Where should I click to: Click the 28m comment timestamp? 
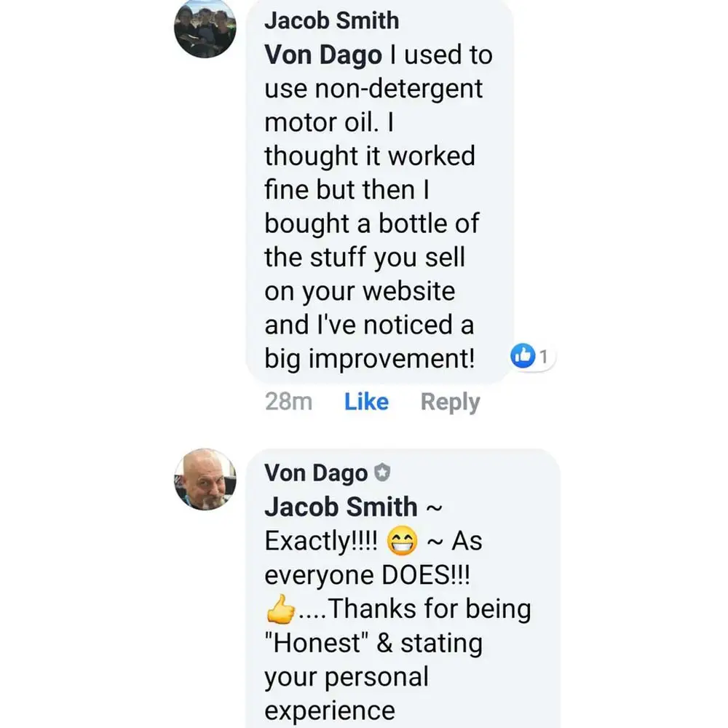click(x=288, y=402)
